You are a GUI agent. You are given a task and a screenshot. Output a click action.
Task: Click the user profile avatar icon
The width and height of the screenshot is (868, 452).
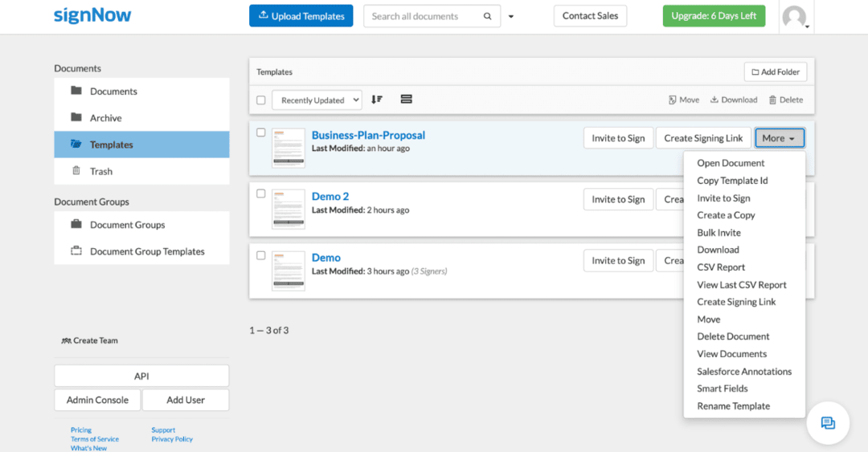pos(794,17)
